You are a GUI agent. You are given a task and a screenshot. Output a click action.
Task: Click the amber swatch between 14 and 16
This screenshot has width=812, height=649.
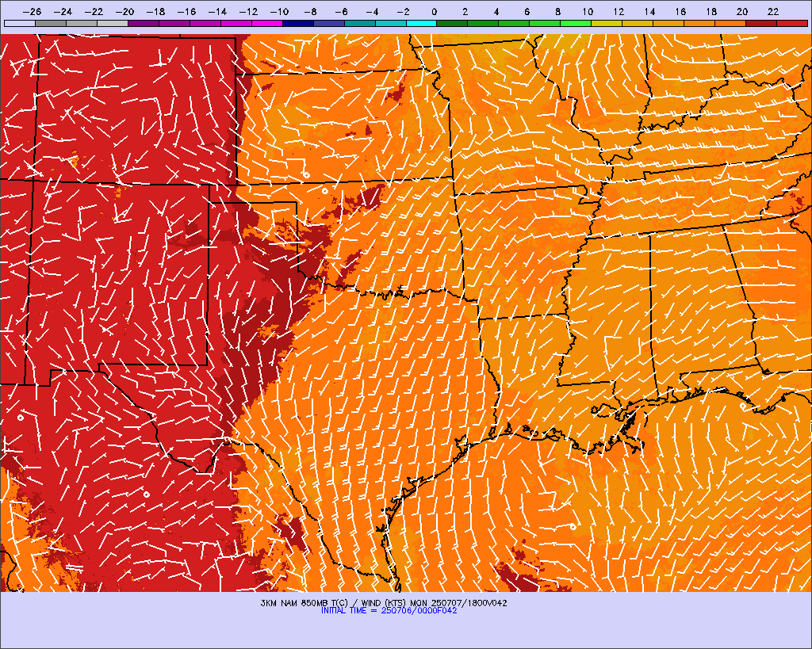pyautogui.click(x=668, y=23)
